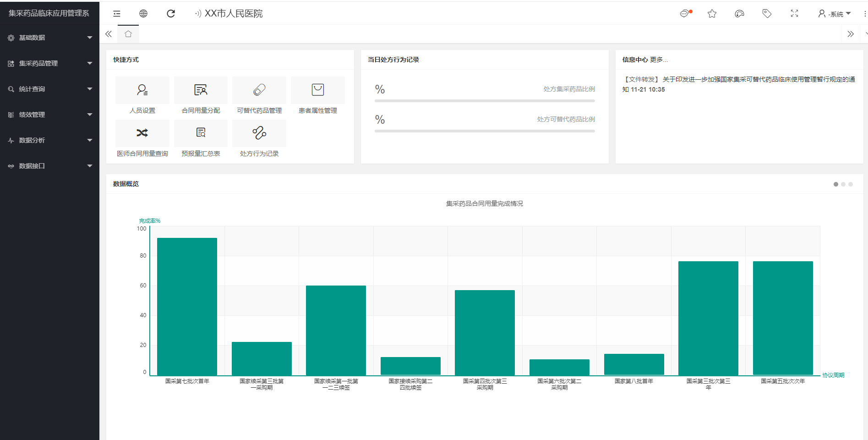
Task: Expand the 集采药品管理 sidebar menu
Action: (49, 63)
